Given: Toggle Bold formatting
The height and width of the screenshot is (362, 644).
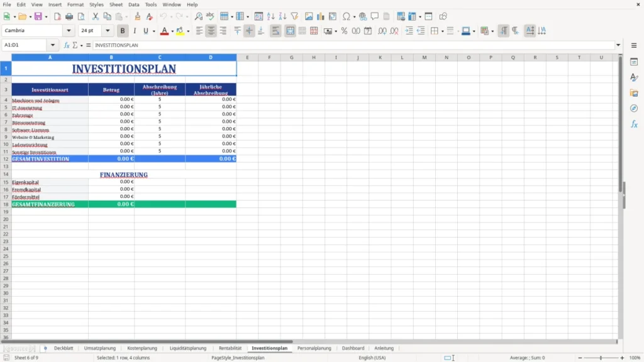Looking at the screenshot, I should click(123, 31).
